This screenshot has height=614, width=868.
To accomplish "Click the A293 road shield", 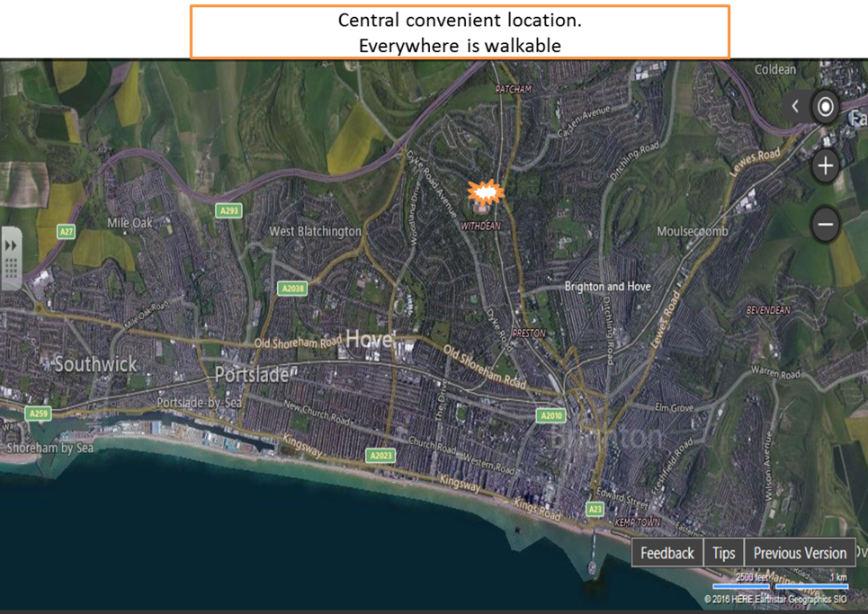I will [x=228, y=210].
